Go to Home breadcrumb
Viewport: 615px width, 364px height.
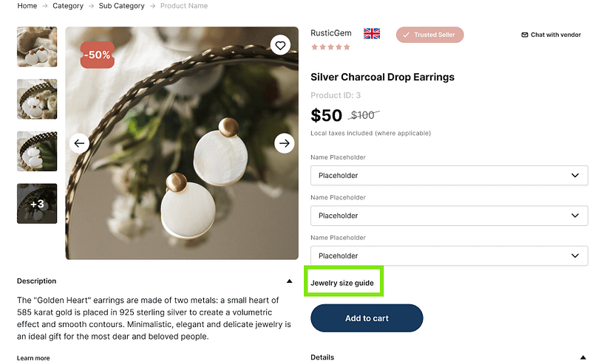coord(27,6)
